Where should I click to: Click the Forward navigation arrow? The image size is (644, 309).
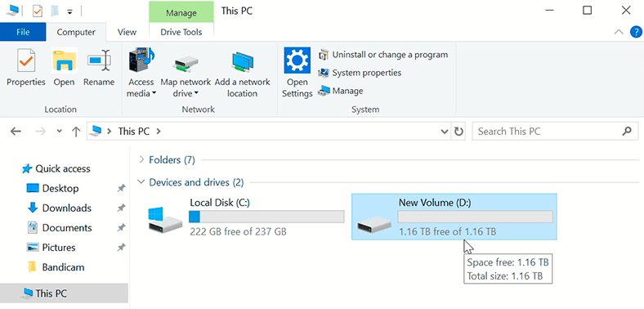[41, 132]
